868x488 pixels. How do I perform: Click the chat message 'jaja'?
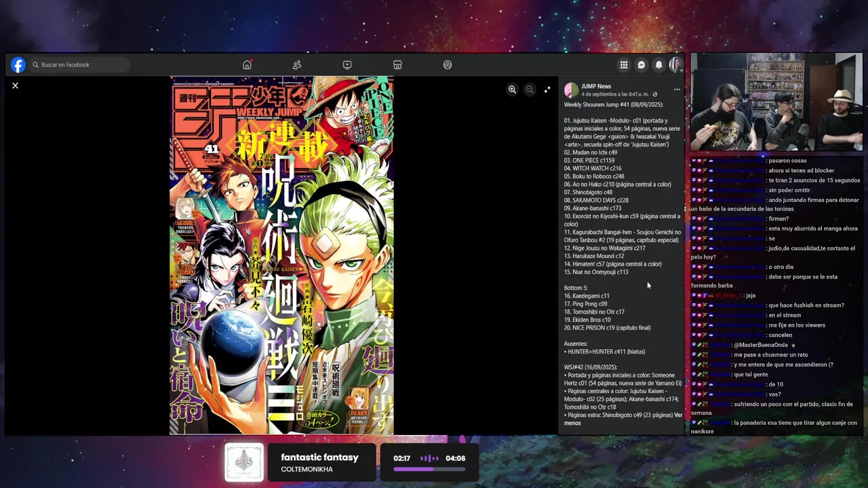(750, 296)
